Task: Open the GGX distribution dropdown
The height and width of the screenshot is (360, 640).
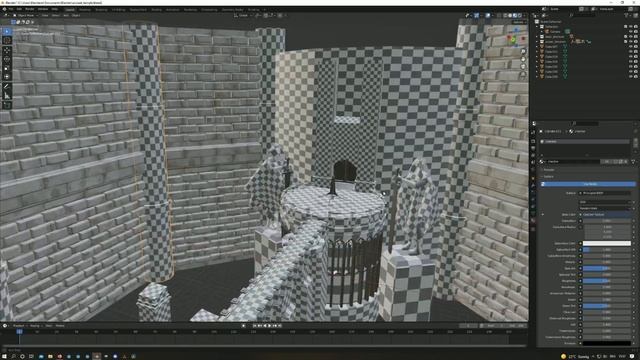Action: click(606, 202)
